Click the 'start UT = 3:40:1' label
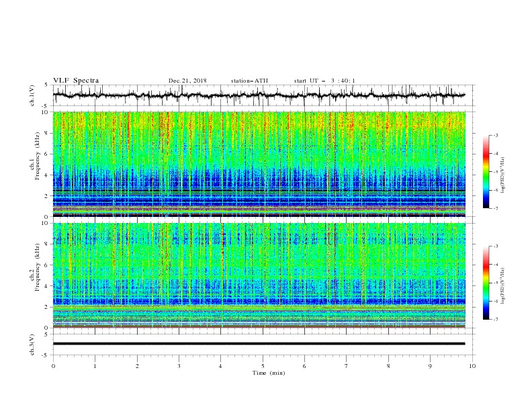Image resolution: width=532 pixels, height=411 pixels. coord(324,81)
